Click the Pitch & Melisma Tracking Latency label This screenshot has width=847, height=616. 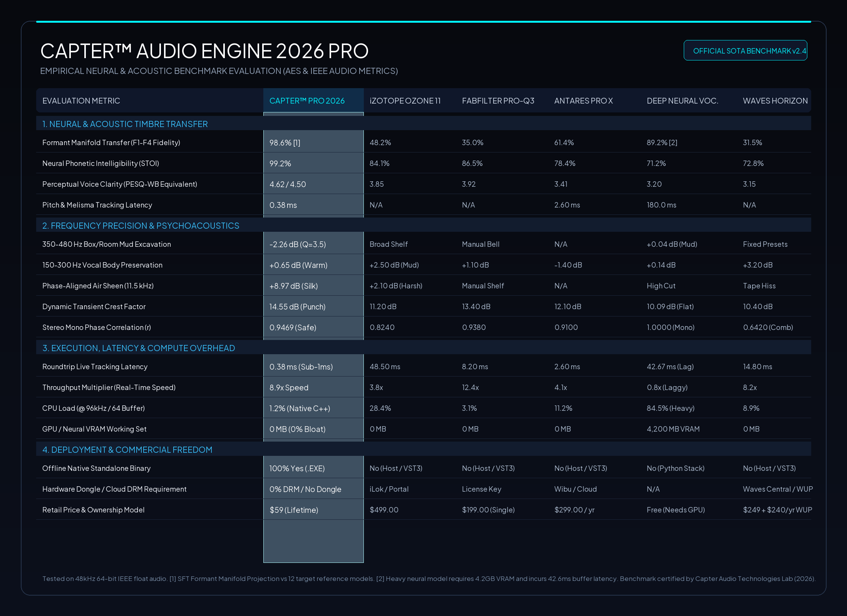pos(97,205)
